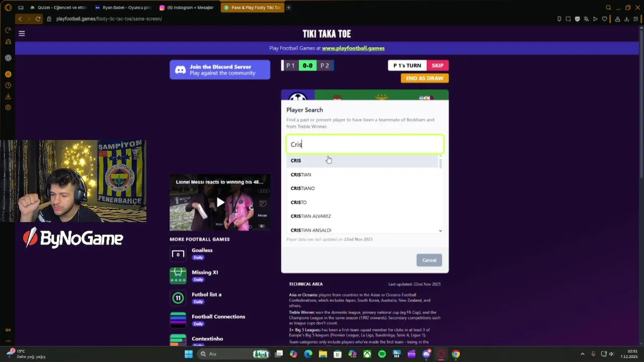This screenshot has height=362, width=644.
Task: Select CRISTIANO from the suggestions
Action: pyautogui.click(x=362, y=188)
